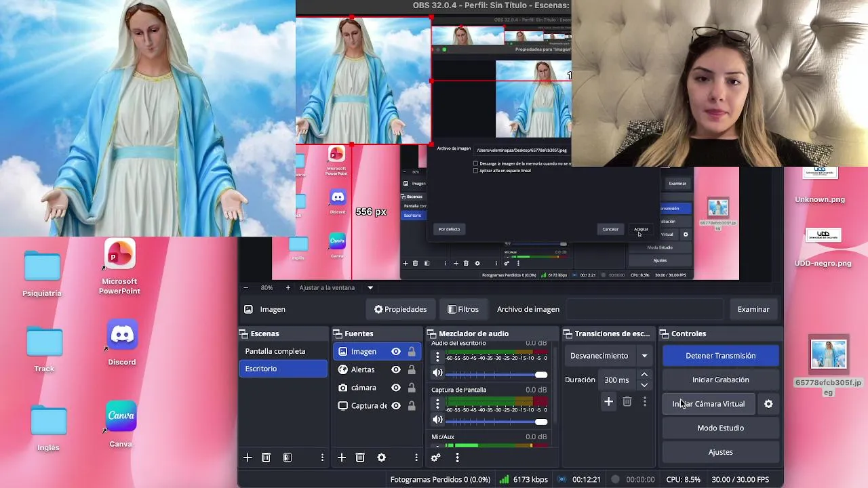Viewport: 868px width, 488px height.
Task: Select the Pantalla completa scene
Action: pos(283,351)
